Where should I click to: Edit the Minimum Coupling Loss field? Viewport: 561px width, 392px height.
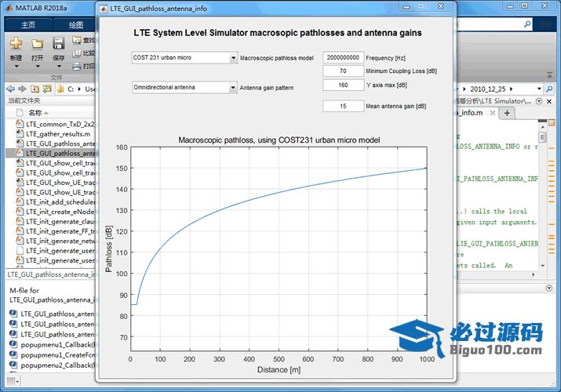coord(343,71)
